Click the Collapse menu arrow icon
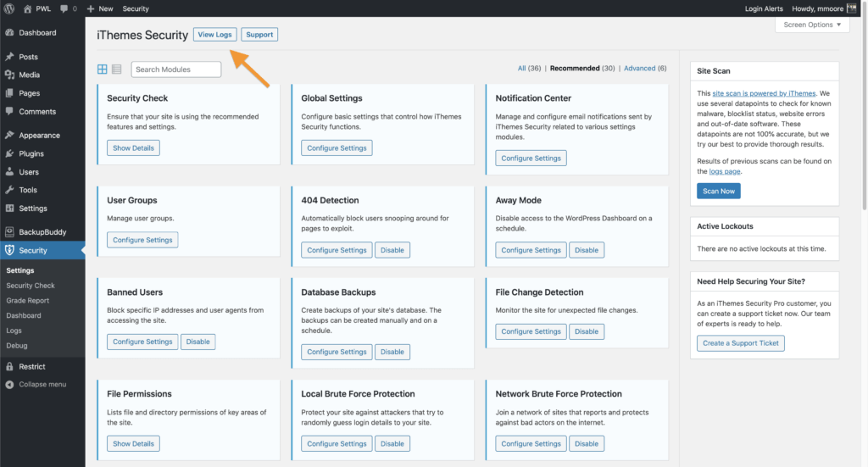Viewport: 868px width, 467px height. pyautogui.click(x=9, y=385)
